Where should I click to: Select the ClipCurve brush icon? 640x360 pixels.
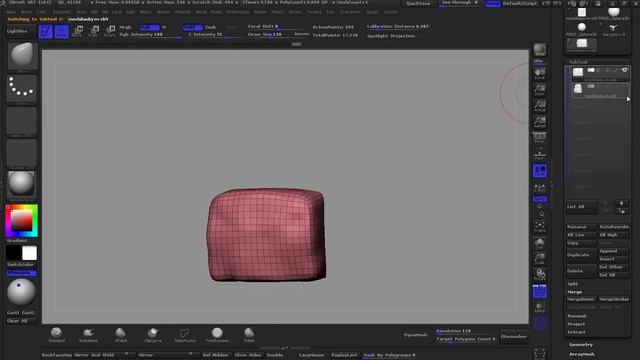153,335
